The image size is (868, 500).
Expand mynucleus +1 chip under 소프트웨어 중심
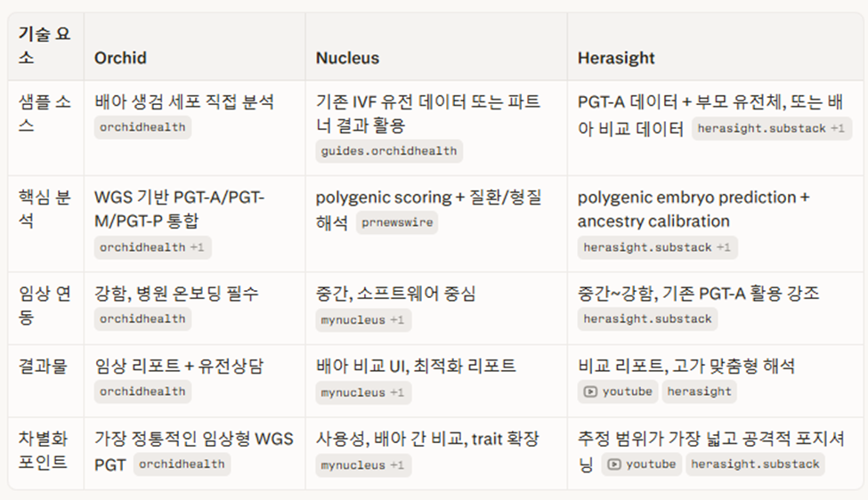(x=363, y=320)
